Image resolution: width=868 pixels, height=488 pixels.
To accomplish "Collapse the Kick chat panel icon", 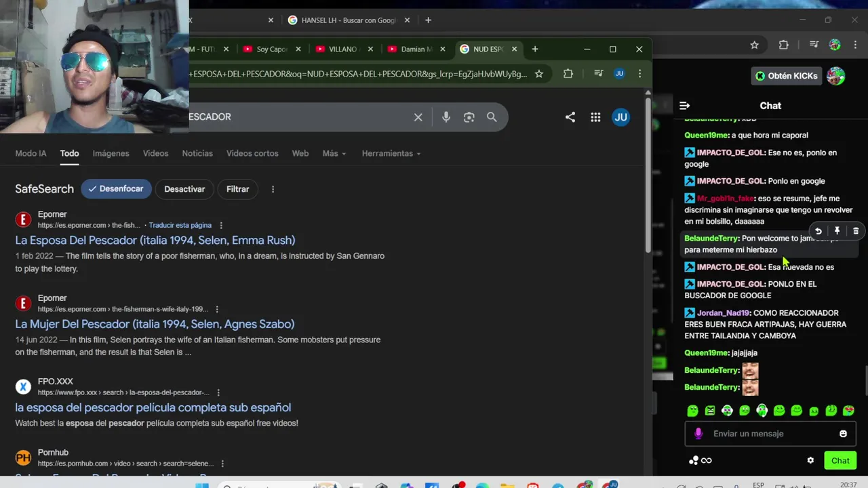I will click(x=684, y=106).
